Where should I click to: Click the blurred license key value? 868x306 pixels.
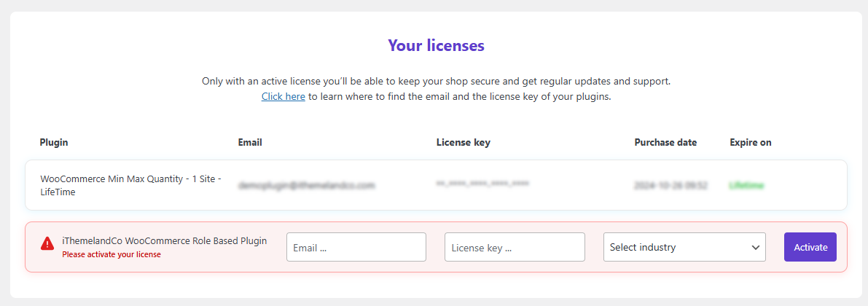pos(482,183)
